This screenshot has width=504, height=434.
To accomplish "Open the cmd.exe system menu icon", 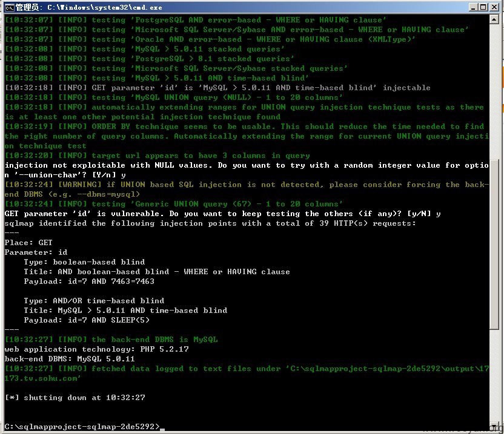I will pyautogui.click(x=9, y=7).
